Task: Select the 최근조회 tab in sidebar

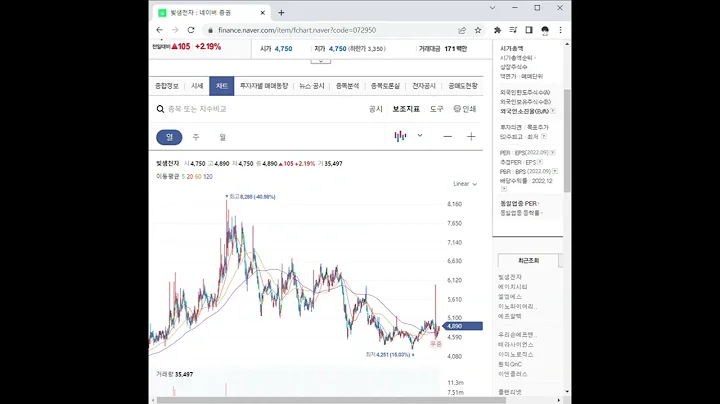Action: pyautogui.click(x=528, y=261)
